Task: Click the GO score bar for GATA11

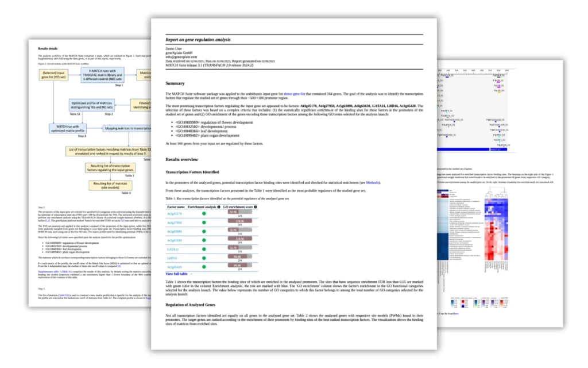Action: 240,247
